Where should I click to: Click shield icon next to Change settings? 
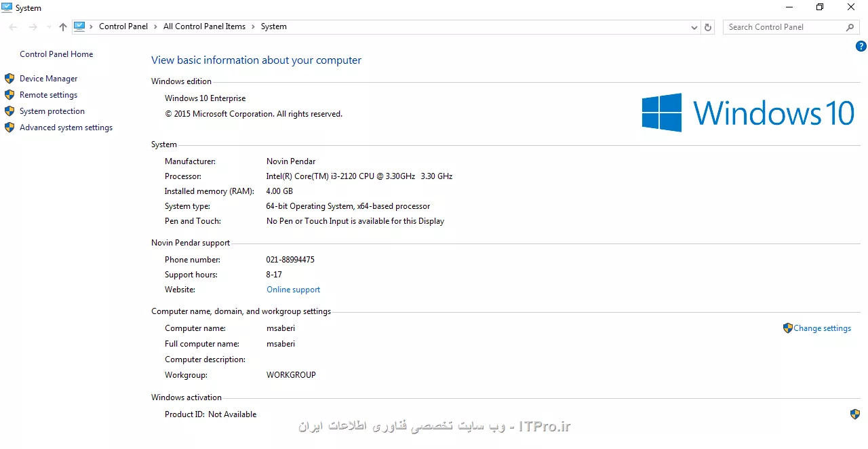click(787, 328)
